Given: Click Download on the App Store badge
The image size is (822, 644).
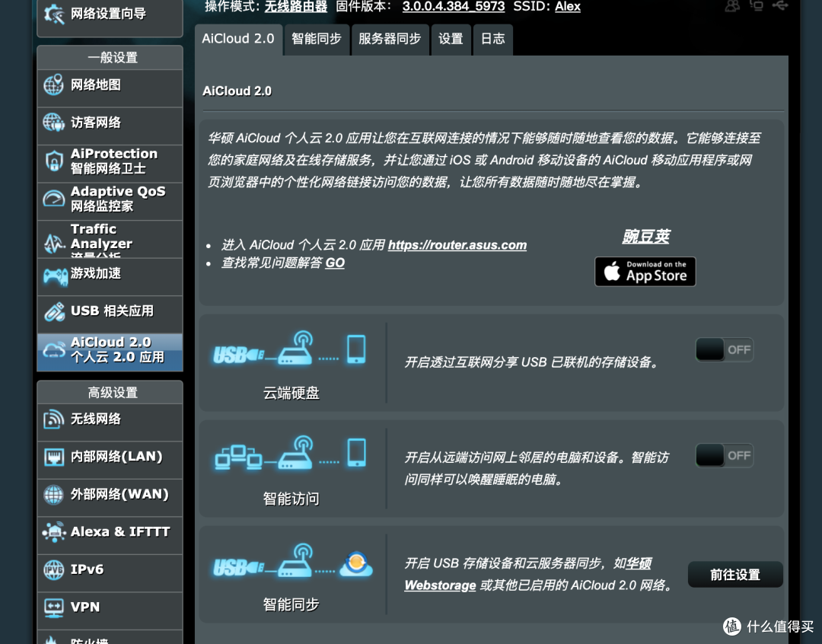Looking at the screenshot, I should click(x=645, y=272).
